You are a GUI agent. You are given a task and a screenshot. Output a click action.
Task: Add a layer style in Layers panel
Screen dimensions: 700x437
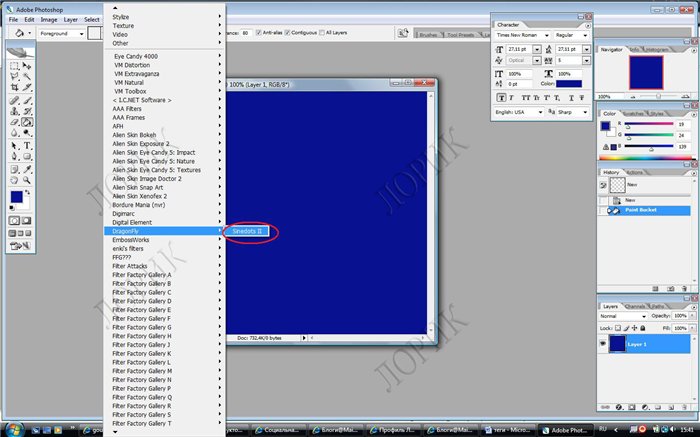619,407
